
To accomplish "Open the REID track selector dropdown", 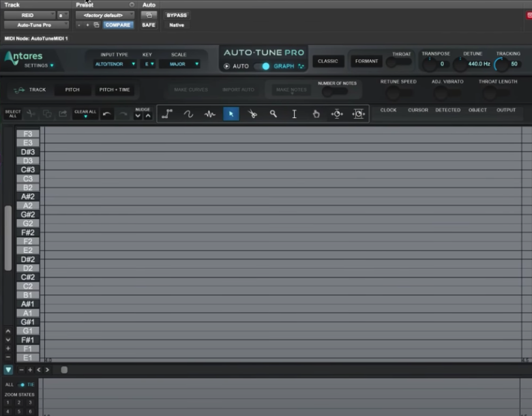I will tap(29, 15).
